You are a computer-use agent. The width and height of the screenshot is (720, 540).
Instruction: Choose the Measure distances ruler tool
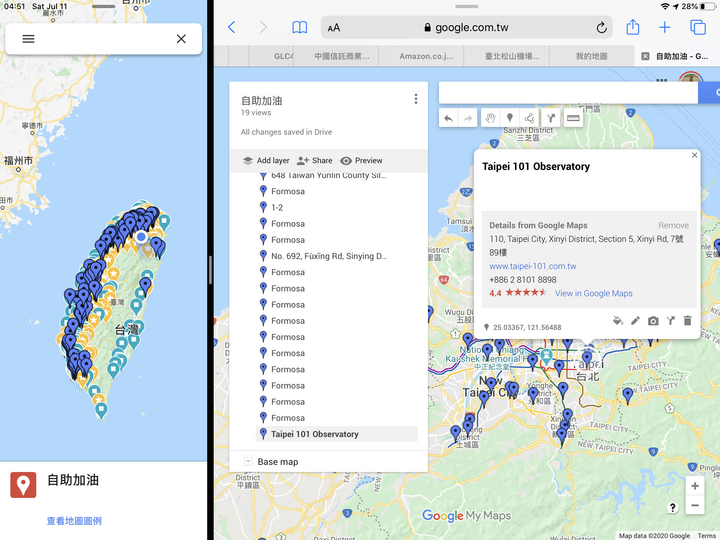(573, 118)
